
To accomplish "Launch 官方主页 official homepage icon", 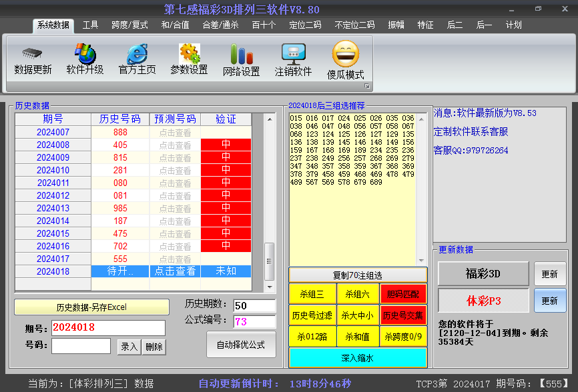I will (x=137, y=54).
